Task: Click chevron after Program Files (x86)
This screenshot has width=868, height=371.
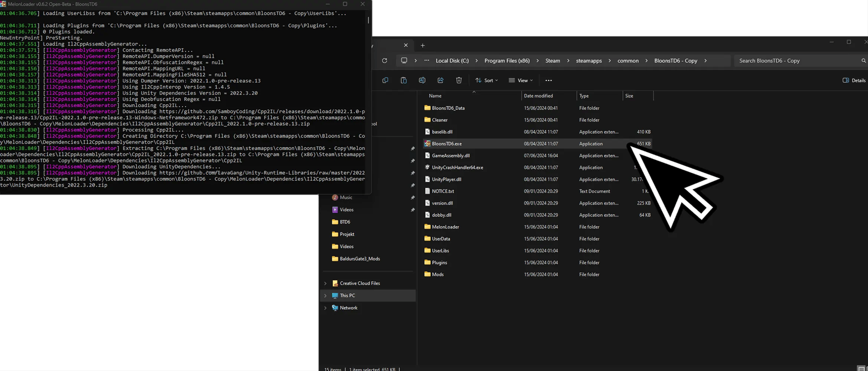Action: coord(537,60)
